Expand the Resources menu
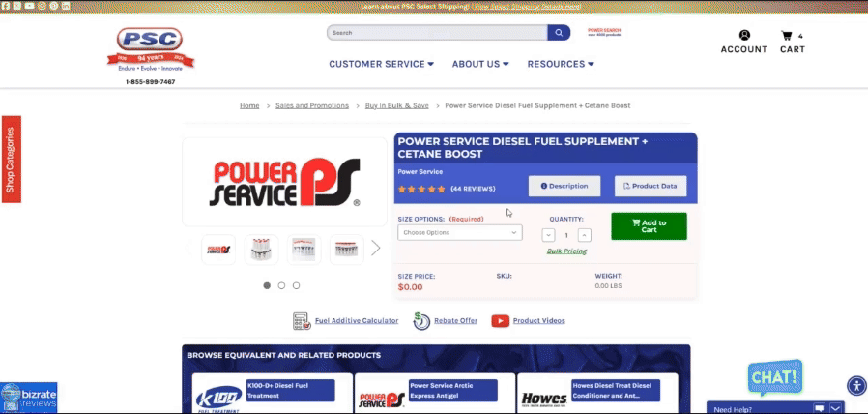The image size is (868, 414). (x=561, y=64)
